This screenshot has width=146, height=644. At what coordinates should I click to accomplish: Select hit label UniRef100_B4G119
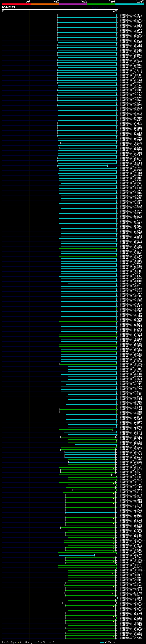[131, 130]
